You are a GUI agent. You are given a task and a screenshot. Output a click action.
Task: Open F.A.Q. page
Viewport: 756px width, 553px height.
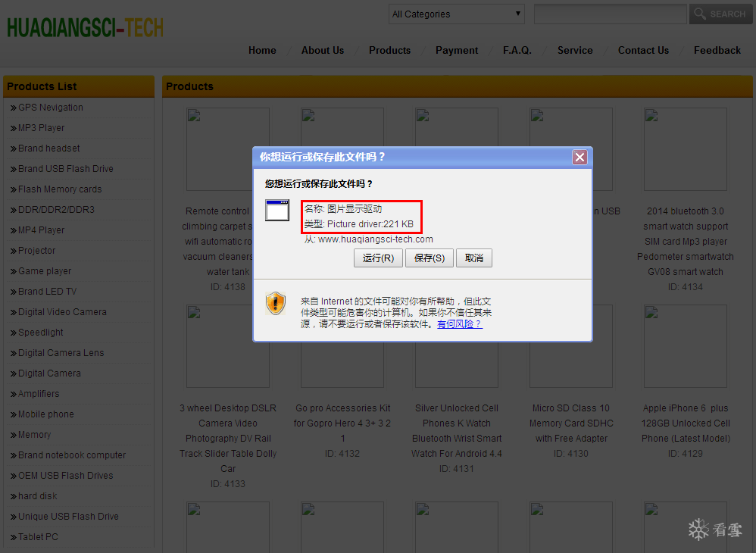click(x=517, y=50)
